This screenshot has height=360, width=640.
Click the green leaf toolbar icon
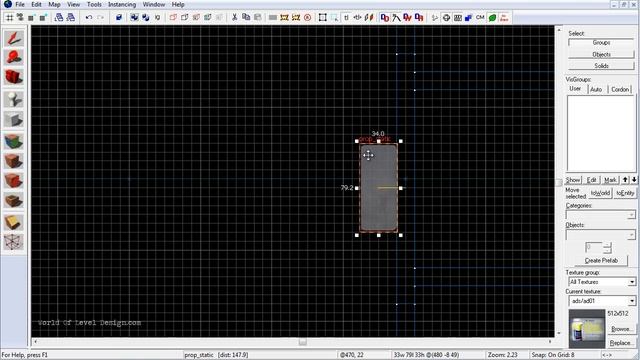pos(492,18)
